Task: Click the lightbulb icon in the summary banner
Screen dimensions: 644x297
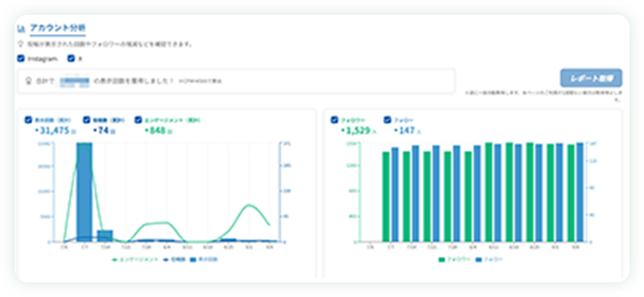Action: tap(28, 81)
